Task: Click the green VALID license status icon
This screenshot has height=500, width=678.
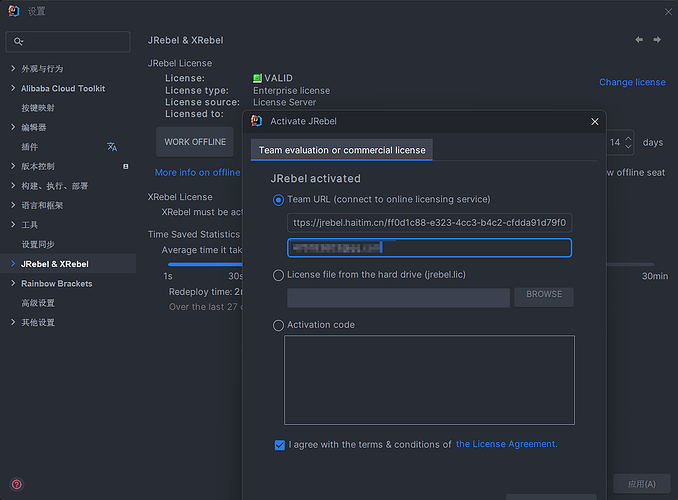Action: pos(257,78)
